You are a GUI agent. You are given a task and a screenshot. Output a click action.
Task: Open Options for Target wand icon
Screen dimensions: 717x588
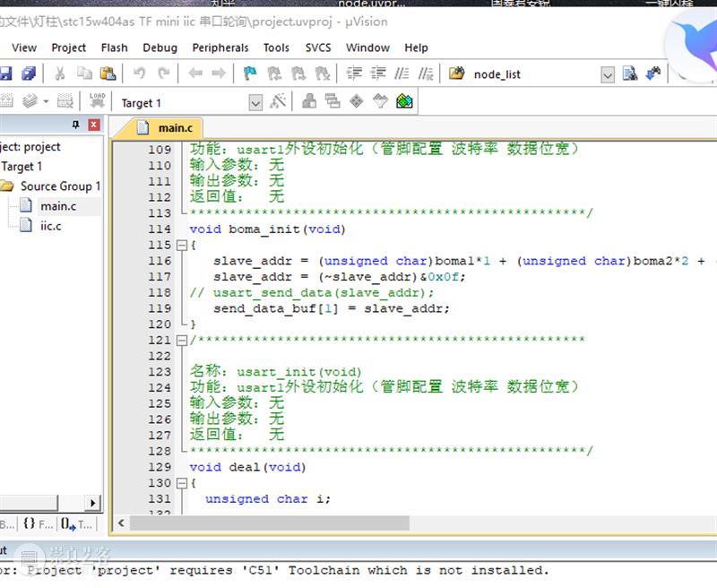[x=278, y=100]
